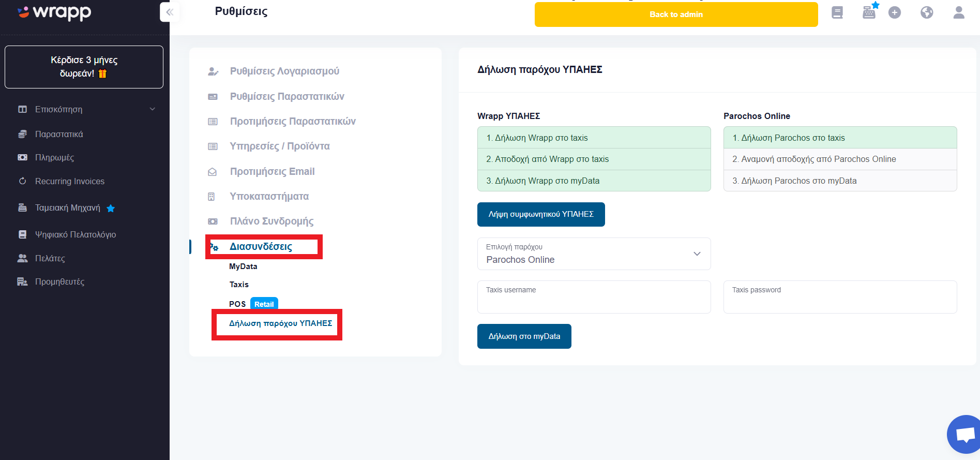Click the Taxis username field
This screenshot has width=980, height=460.
click(594, 297)
